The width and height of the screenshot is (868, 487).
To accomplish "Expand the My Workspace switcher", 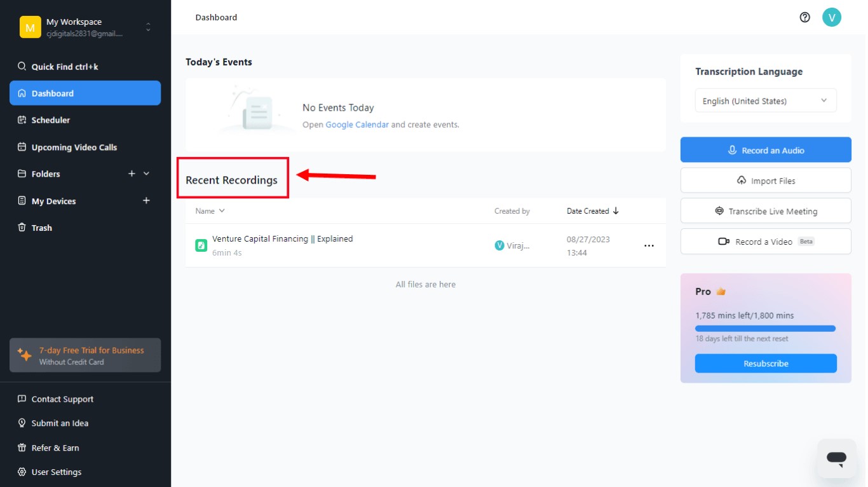I will click(x=148, y=27).
